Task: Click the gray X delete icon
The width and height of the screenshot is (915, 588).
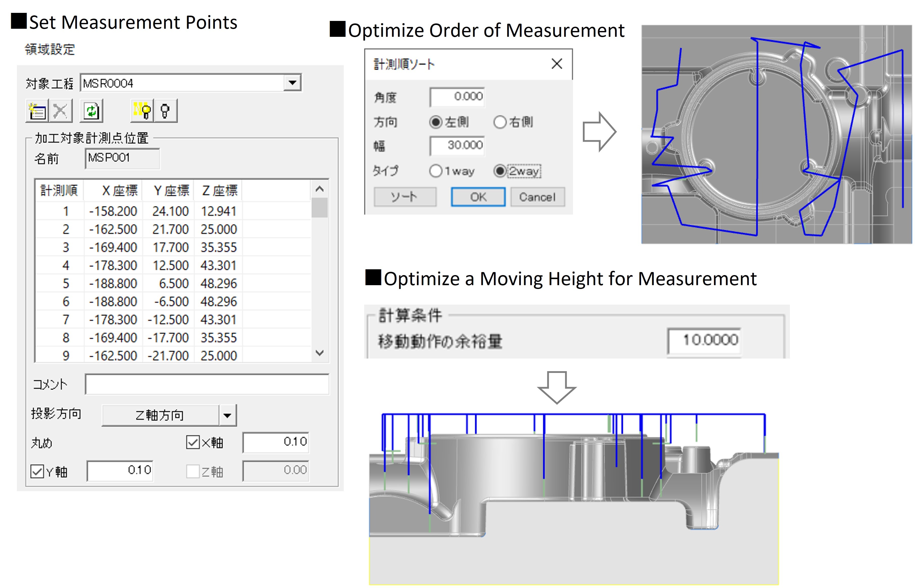Action: (x=60, y=111)
